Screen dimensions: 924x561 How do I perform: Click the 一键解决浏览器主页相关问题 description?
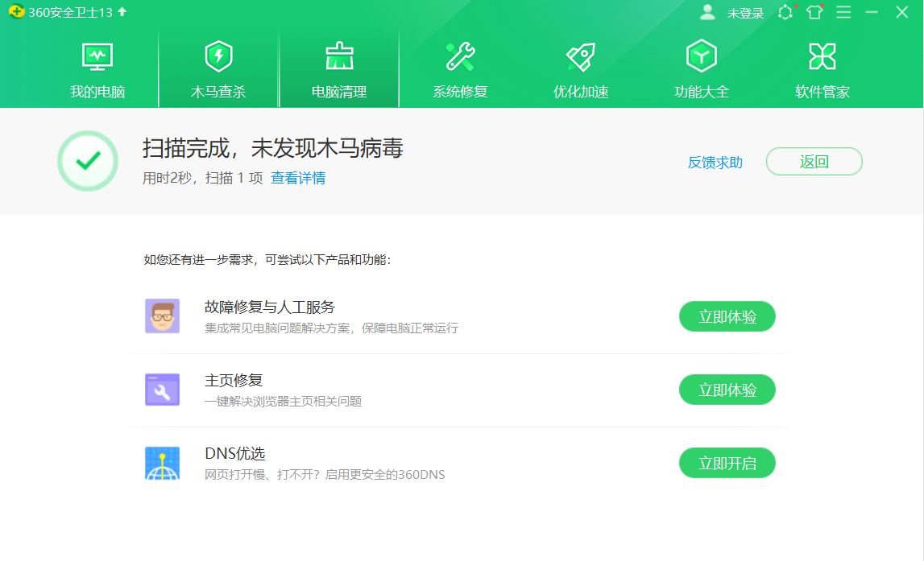click(283, 402)
